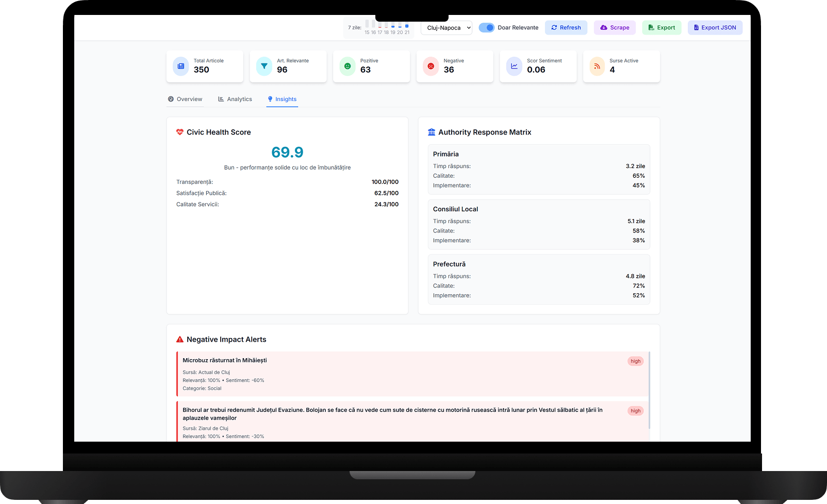The image size is (827, 504).
Task: Click the Scor Sentiment chart icon
Action: tap(515, 66)
